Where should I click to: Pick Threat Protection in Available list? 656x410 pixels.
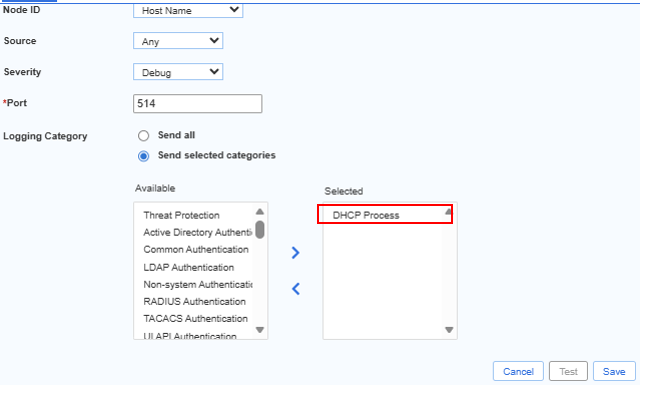pyautogui.click(x=181, y=215)
